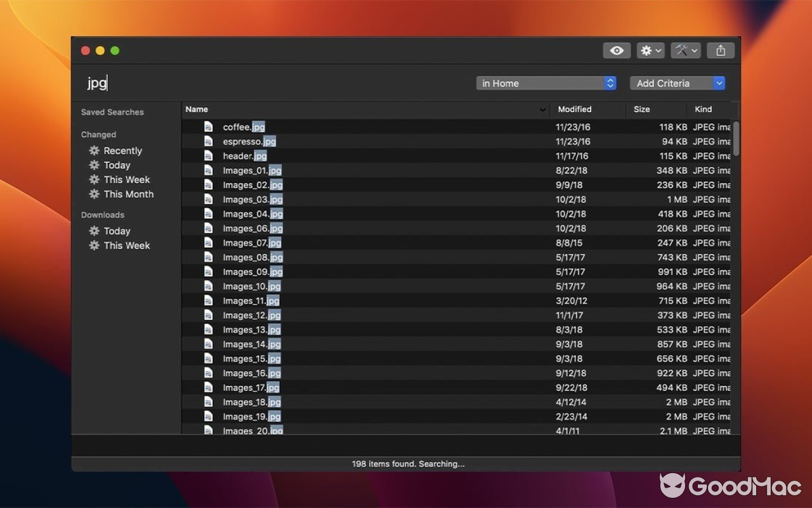Select the file espresso.jpg
Screen dimensions: 812x508
click(247, 141)
